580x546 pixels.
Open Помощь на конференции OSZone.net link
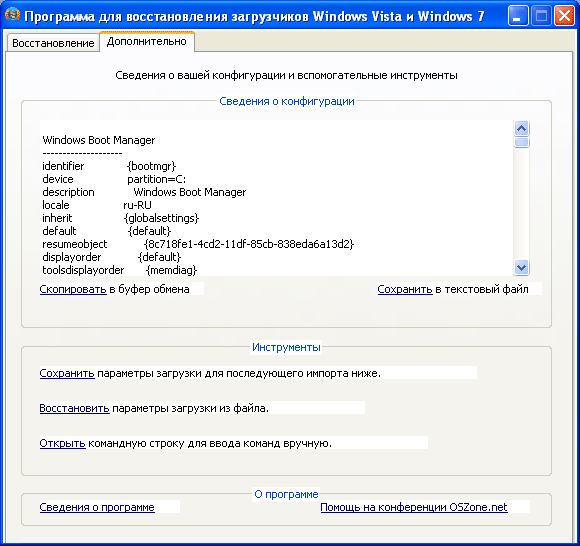(x=414, y=507)
